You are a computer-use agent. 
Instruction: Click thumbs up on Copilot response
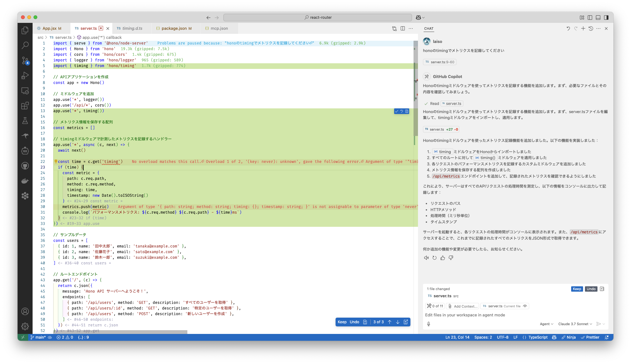click(442, 258)
